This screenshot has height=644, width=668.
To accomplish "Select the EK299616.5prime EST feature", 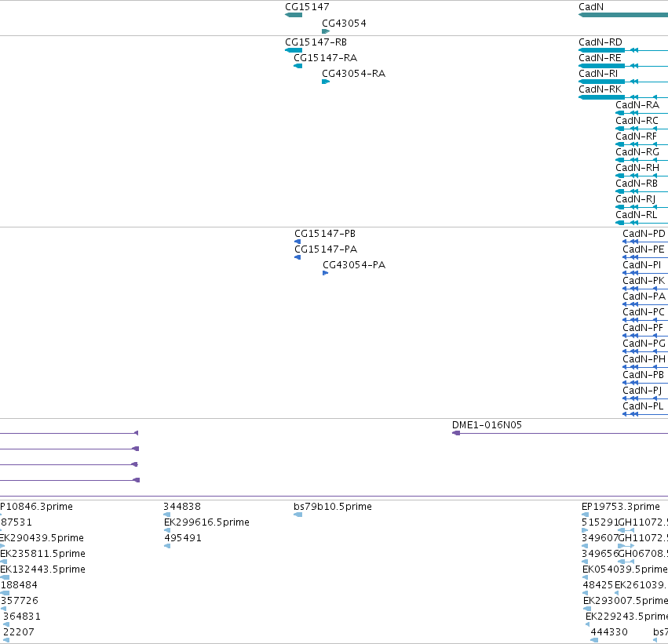I will click(x=167, y=530).
